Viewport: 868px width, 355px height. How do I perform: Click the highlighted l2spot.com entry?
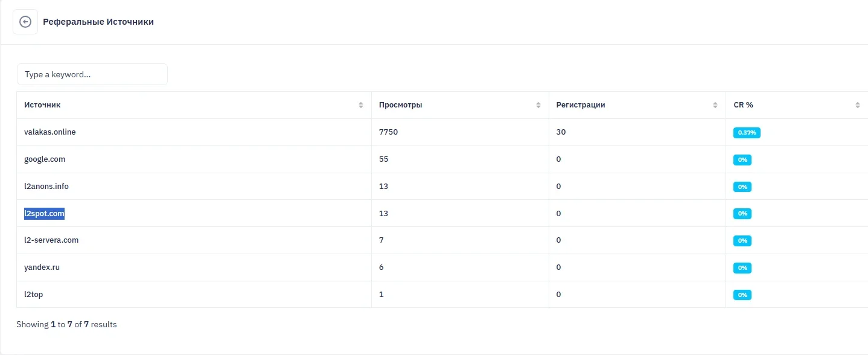click(x=44, y=214)
